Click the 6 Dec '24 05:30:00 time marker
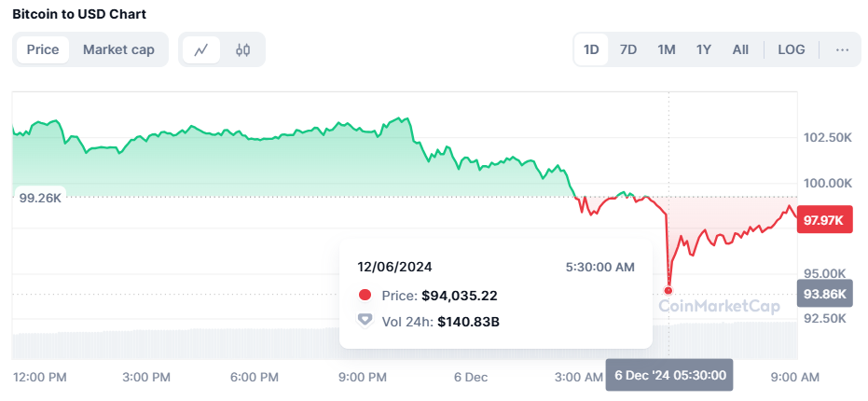This screenshot has width=868, height=401. [669, 376]
